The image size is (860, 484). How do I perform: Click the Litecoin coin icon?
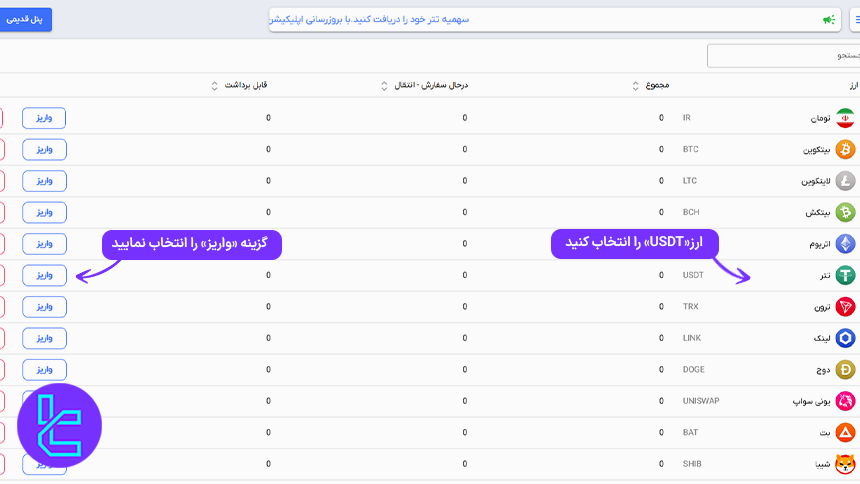coord(845,181)
